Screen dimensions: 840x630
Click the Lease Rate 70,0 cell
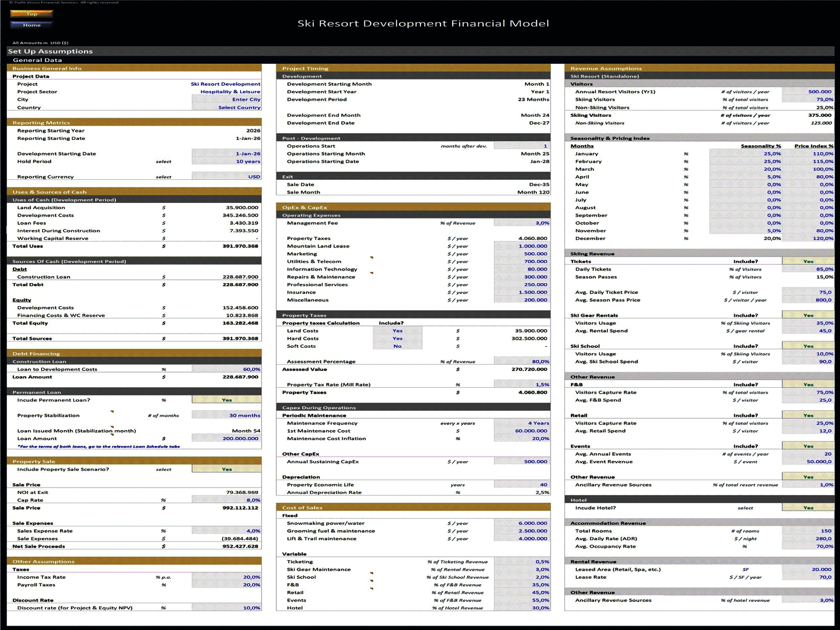808,577
